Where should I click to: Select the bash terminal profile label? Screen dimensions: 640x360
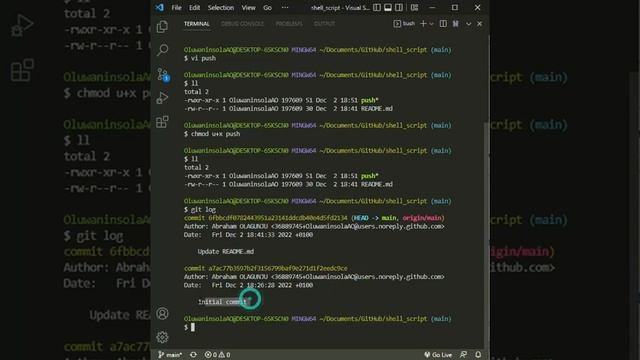click(x=404, y=24)
